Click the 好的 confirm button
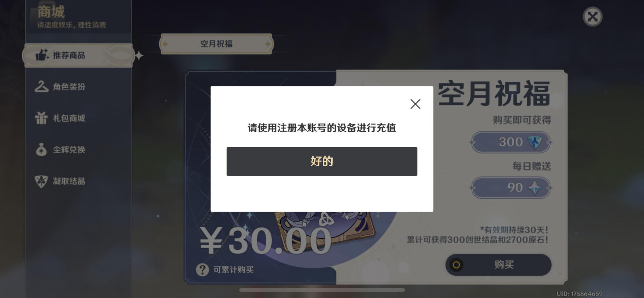Viewport: 644px width, 298px height. click(322, 161)
